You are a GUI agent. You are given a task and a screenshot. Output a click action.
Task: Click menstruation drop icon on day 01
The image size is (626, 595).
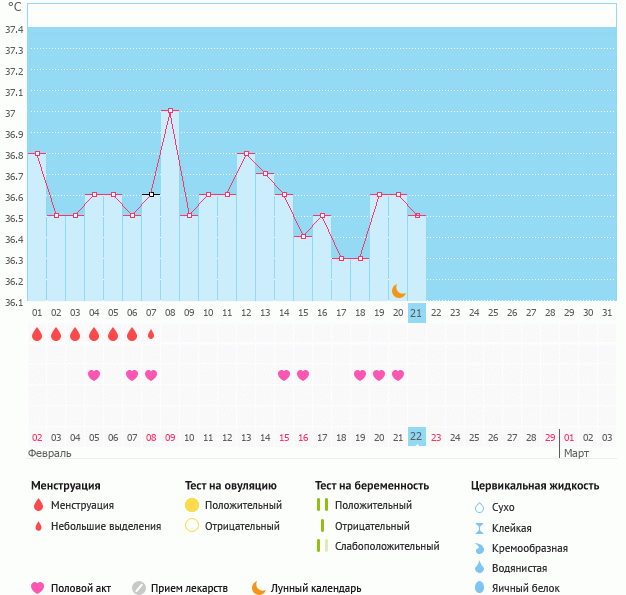coord(37,335)
